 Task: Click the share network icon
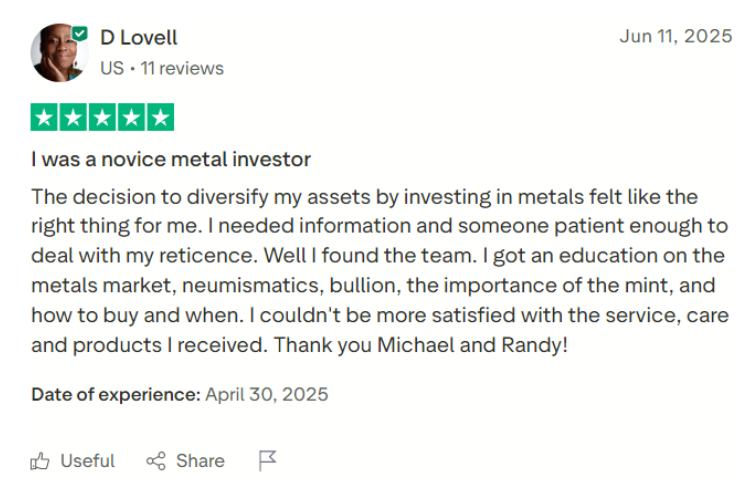[x=156, y=461]
